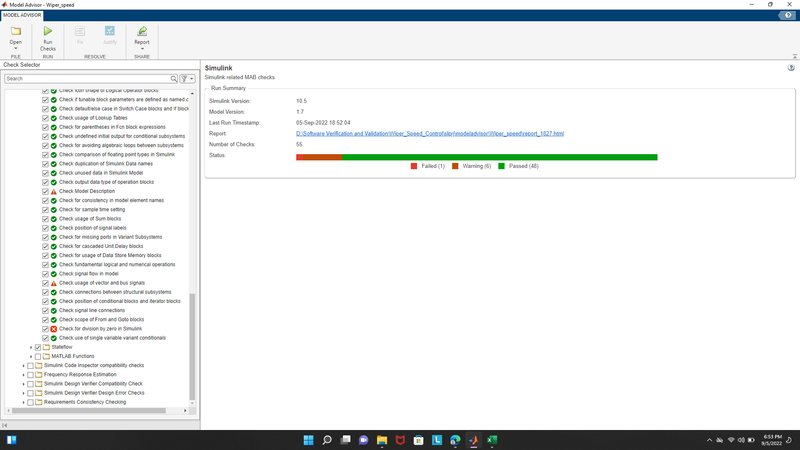Uncheck Check for division by zero checkbox
The image size is (800, 450).
45,329
